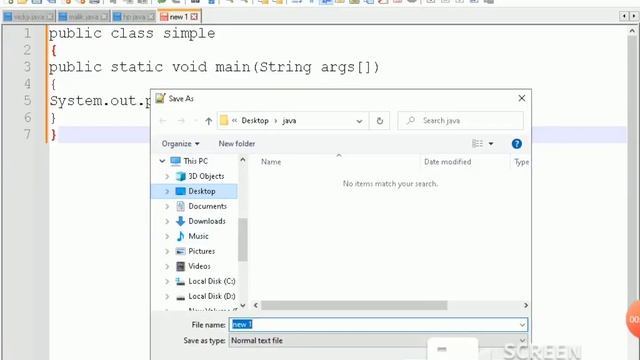Screen dimensions: 640x360
Task: Open the help button in Save As
Action: coord(516,144)
